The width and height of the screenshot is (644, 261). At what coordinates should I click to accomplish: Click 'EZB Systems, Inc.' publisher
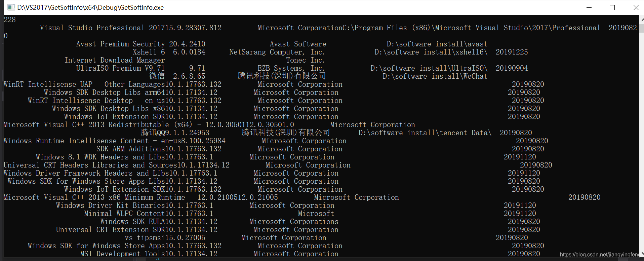[x=291, y=68]
